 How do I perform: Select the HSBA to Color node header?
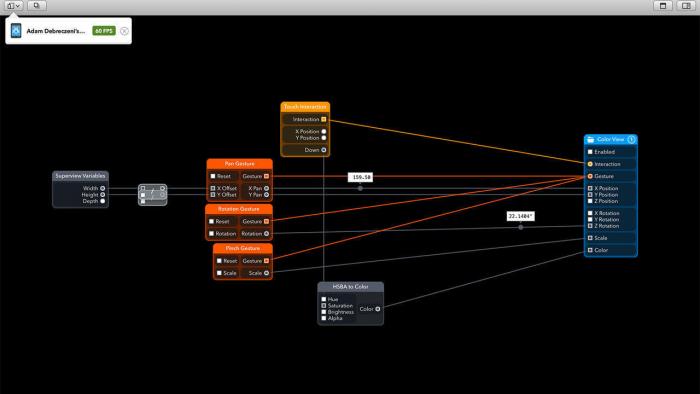(x=350, y=287)
